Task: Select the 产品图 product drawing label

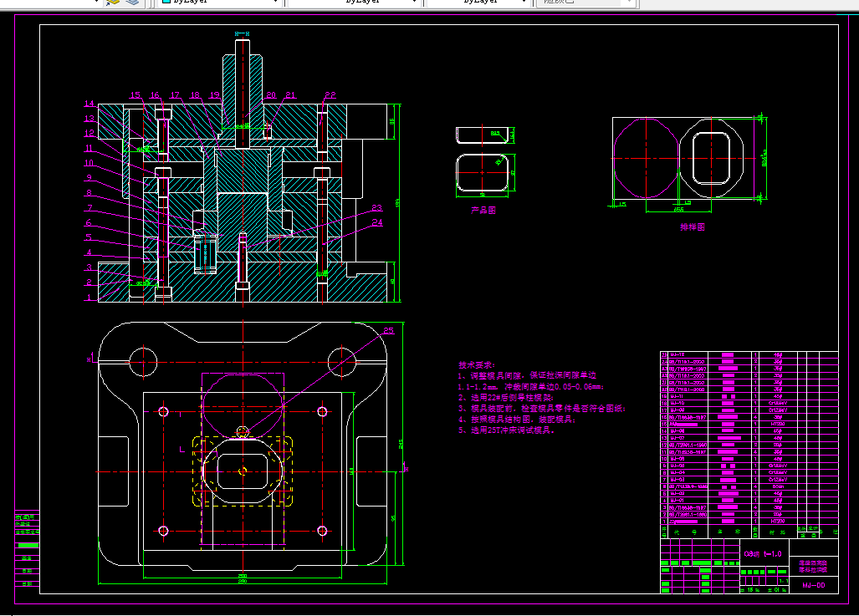Action: pos(483,211)
